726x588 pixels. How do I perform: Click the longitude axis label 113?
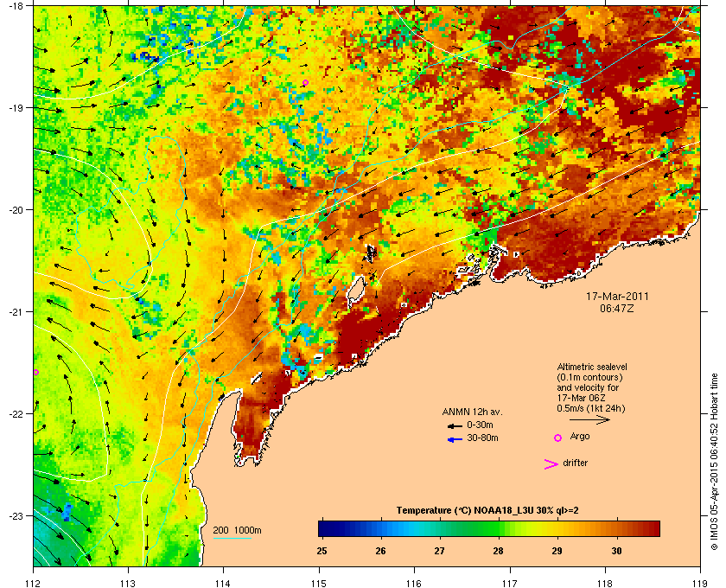128,583
